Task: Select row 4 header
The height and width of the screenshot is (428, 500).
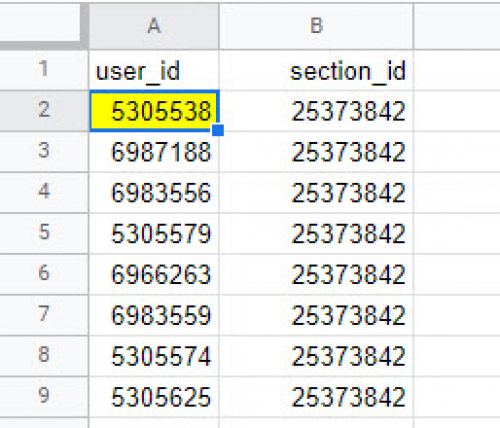Action: tap(44, 192)
